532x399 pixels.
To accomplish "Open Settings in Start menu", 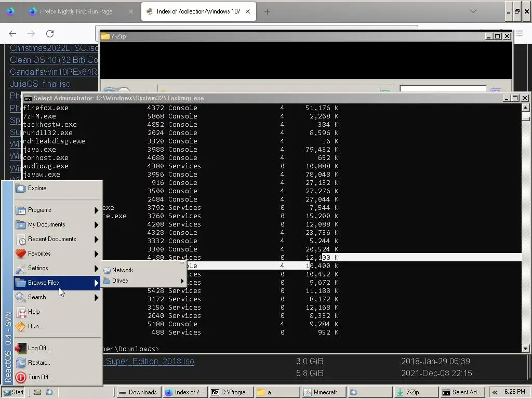I will pos(58,269).
